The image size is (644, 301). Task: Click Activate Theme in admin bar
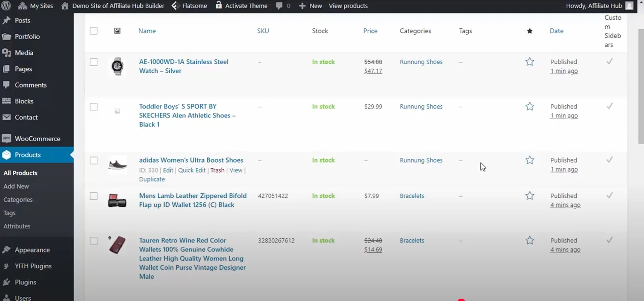[x=241, y=6]
